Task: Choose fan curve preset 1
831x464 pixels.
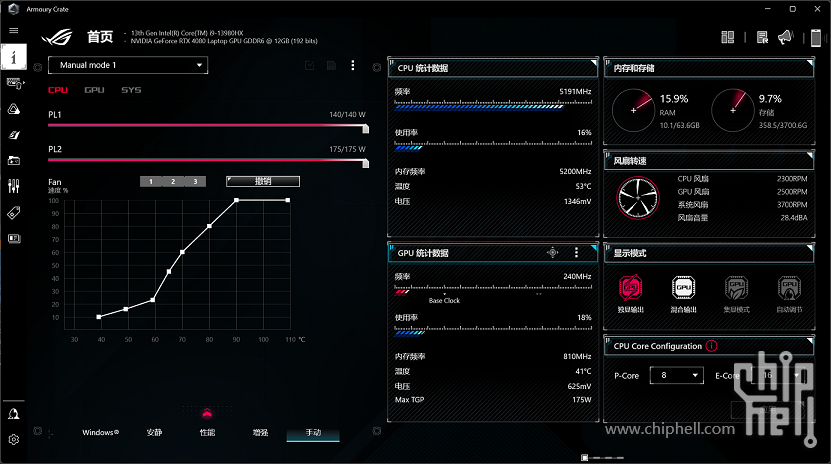Action: pyautogui.click(x=151, y=181)
